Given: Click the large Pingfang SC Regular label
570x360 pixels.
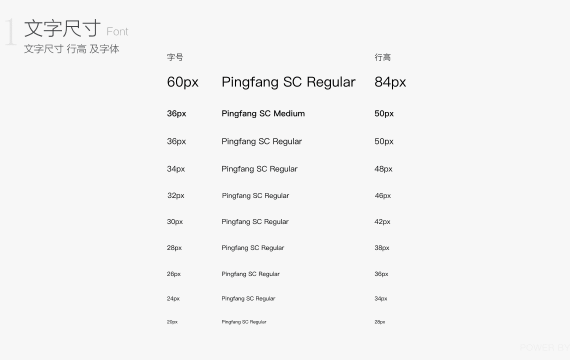Looking at the screenshot, I should point(288,82).
